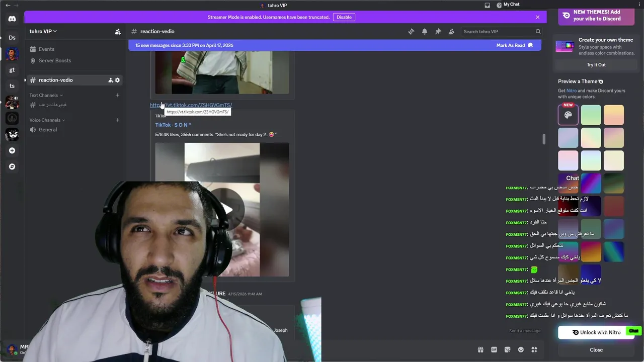
Task: Open the Inbox icon in title bar
Action: coord(487,5)
